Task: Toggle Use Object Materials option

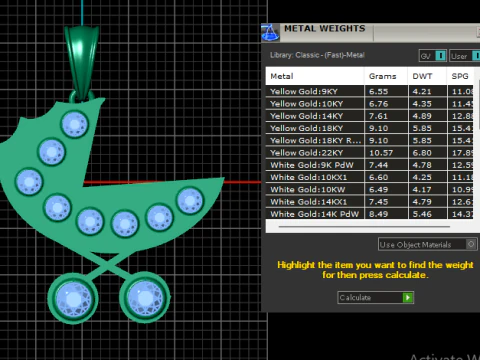Action: pyautogui.click(x=428, y=244)
